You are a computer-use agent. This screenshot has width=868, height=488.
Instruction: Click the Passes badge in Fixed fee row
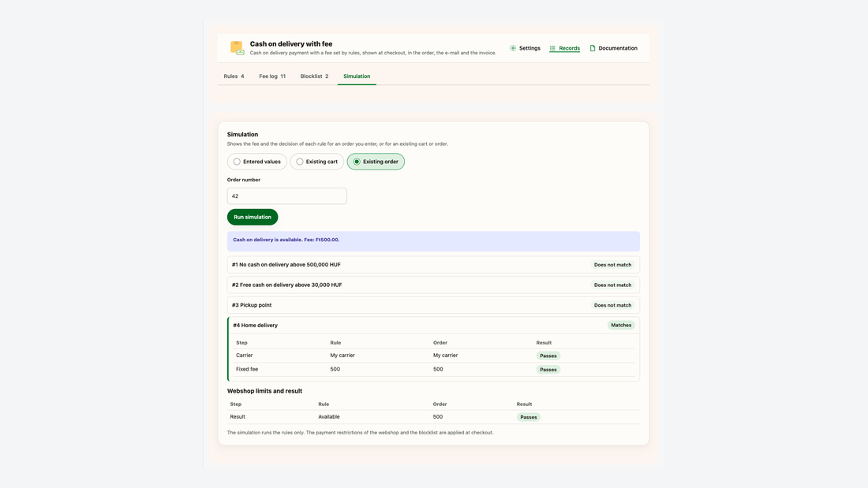click(x=548, y=370)
